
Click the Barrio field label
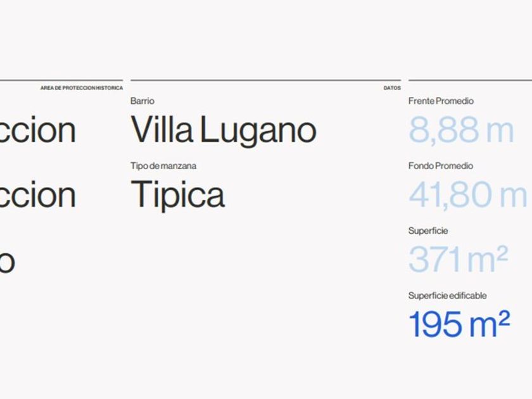(142, 101)
